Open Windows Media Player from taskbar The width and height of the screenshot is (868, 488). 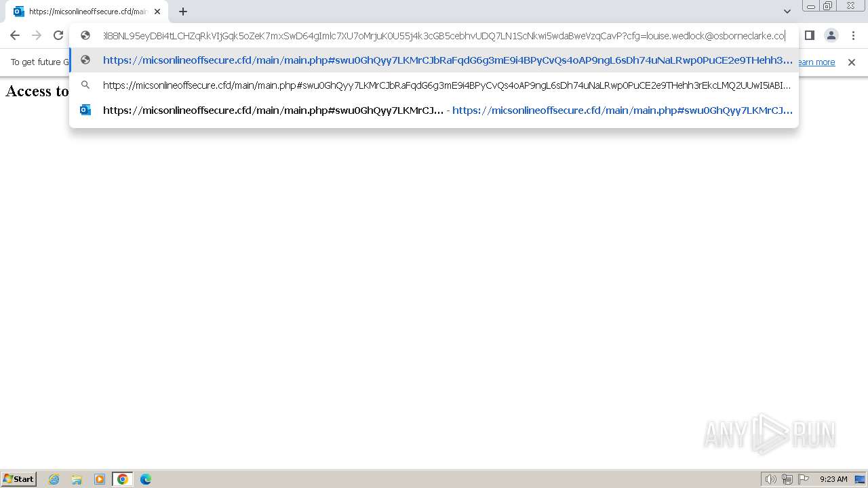[x=100, y=479]
